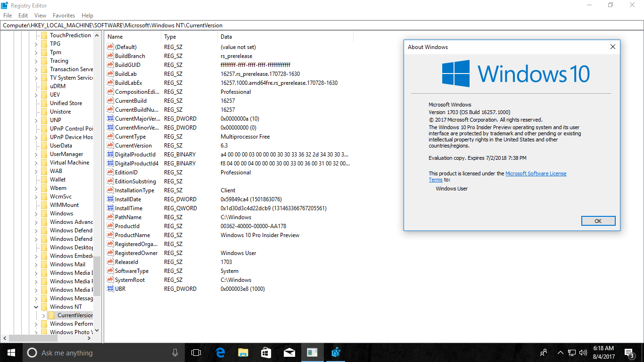Click the REG_SZ icon beside BuildBranch
This screenshot has width=644, height=362.
(x=109, y=56)
